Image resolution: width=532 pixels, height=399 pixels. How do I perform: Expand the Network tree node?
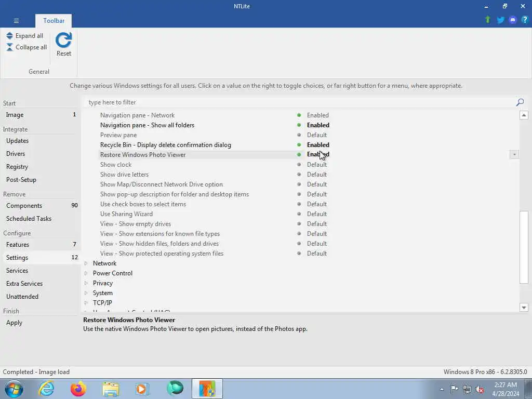86,263
